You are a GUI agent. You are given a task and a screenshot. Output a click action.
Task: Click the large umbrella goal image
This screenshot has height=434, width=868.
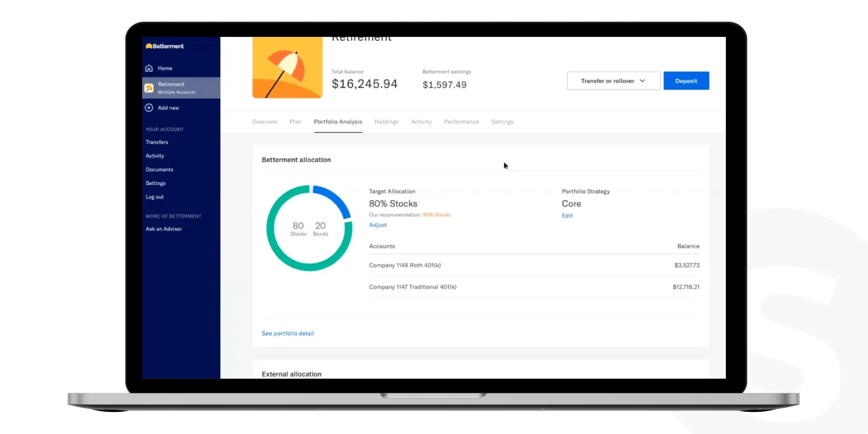coord(288,67)
